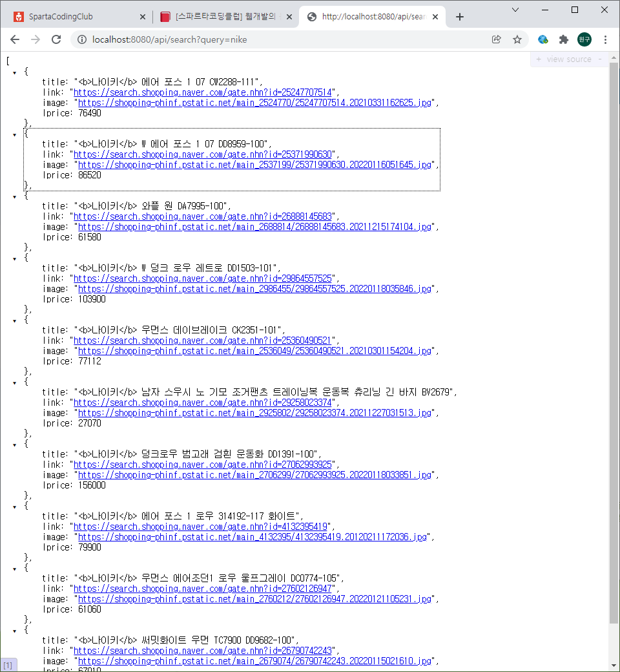The image size is (620, 672).
Task: Open gate link with id=4132395419
Action: 200,526
